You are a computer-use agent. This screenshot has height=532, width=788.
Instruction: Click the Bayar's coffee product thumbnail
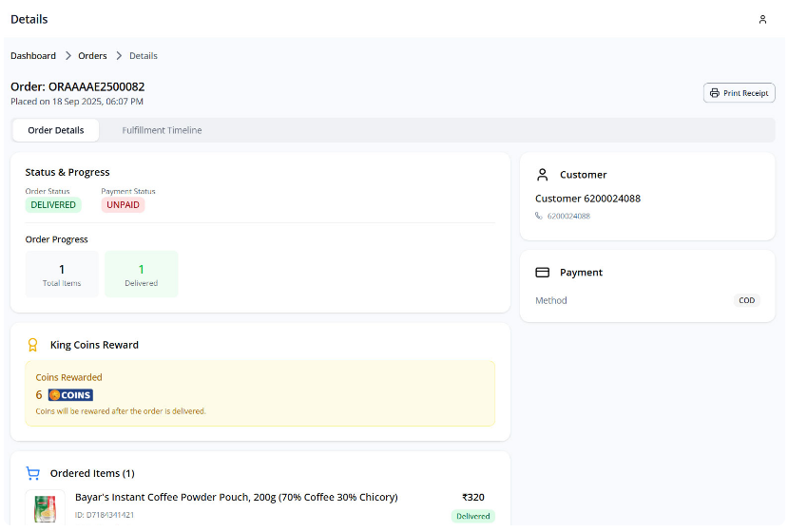(x=44, y=508)
